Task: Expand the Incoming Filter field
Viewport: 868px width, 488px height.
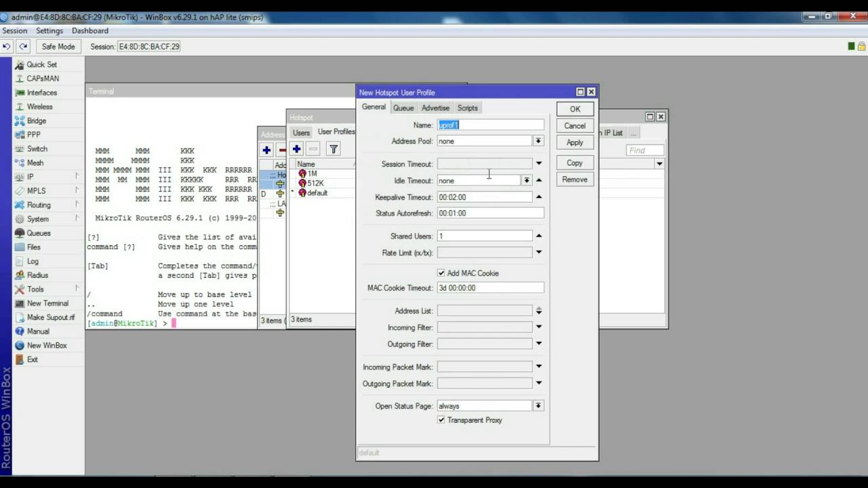Action: tap(538, 327)
